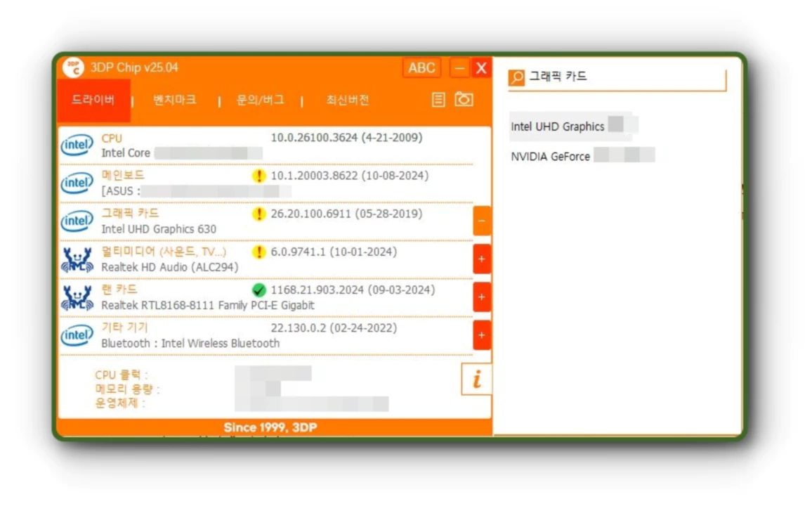Click the 멀티미디어 (사운드, TV...) label
This screenshot has height=506, width=812.
click(164, 252)
